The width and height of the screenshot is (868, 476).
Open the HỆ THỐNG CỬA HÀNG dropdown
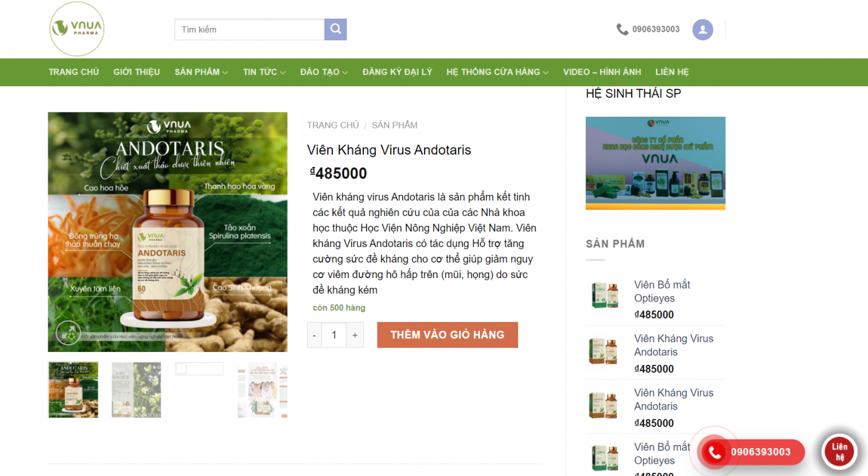[497, 72]
